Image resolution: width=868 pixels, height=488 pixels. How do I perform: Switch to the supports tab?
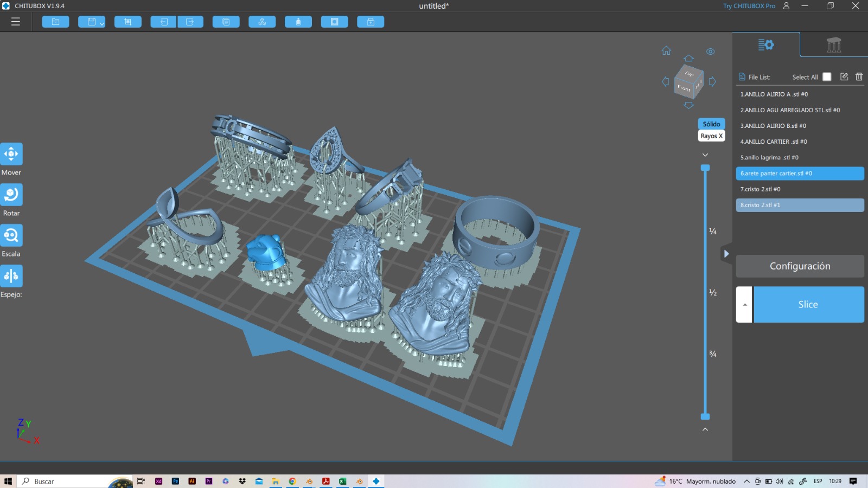pos(833,45)
